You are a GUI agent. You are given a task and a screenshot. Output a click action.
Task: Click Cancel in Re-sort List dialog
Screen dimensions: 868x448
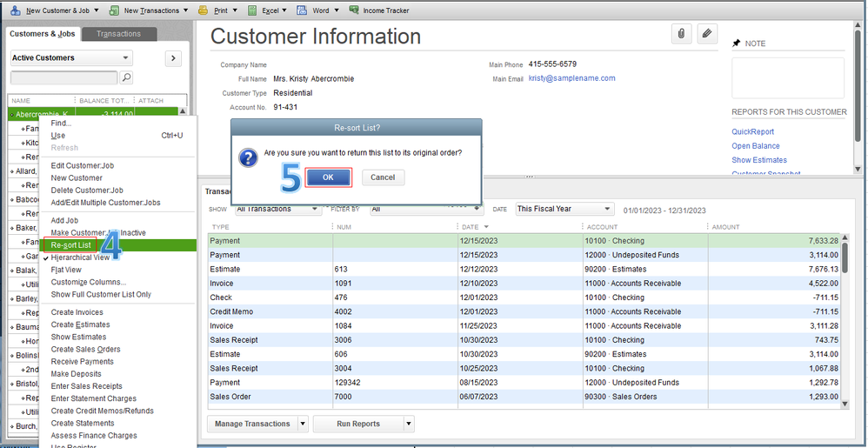383,177
